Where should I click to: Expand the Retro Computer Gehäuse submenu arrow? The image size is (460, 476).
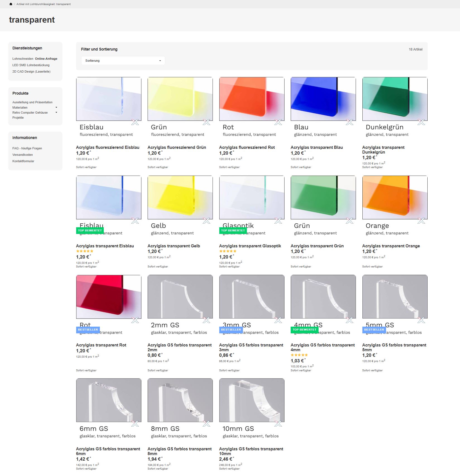coord(56,113)
